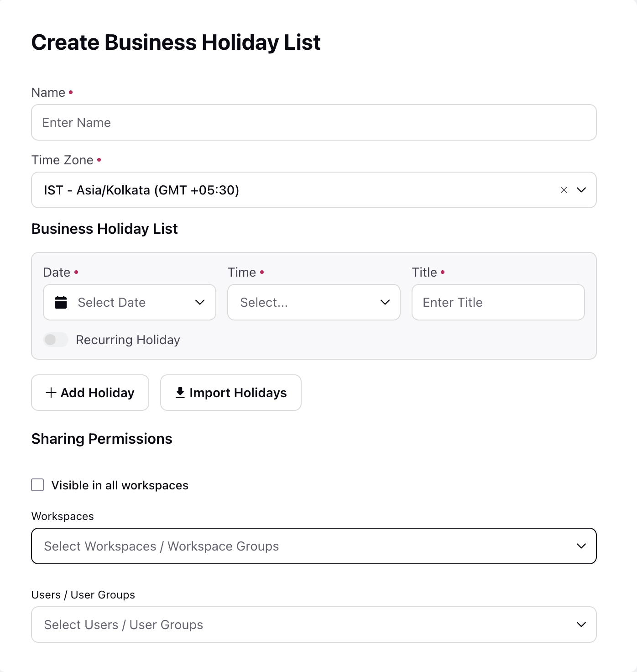
Task: Enable the Recurring Holiday toggle
Action: [56, 340]
